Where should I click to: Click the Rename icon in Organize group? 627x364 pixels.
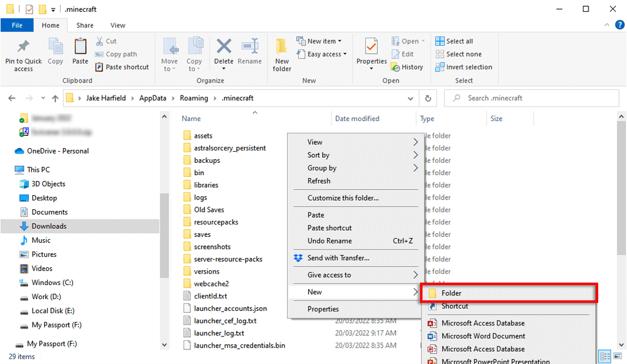(x=250, y=52)
